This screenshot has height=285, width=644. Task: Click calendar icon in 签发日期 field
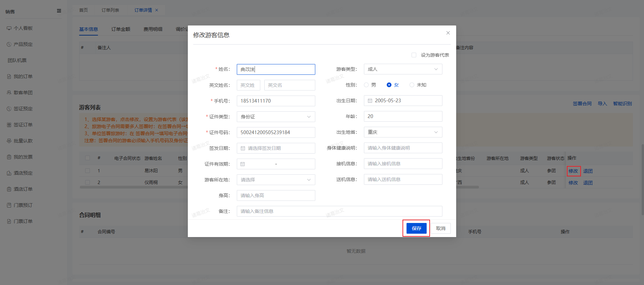point(243,148)
